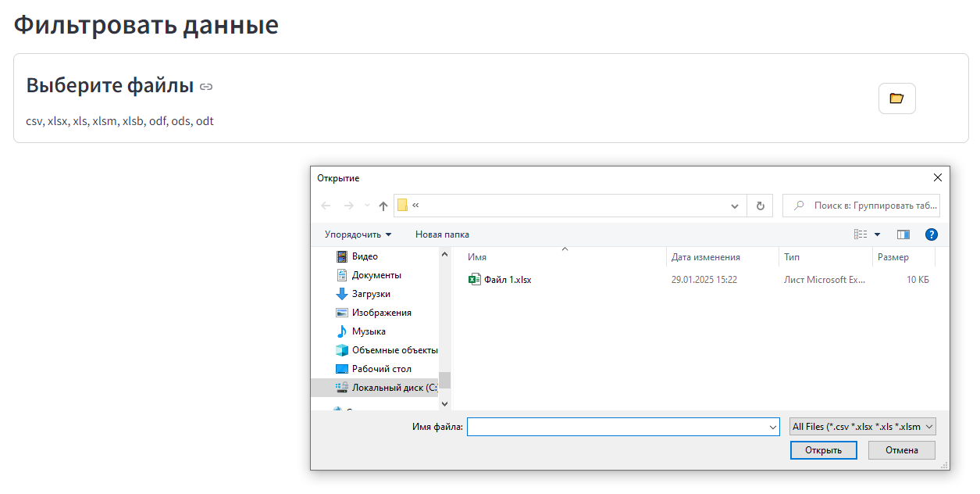
Task: Click the Музыка note icon
Action: pyautogui.click(x=341, y=331)
